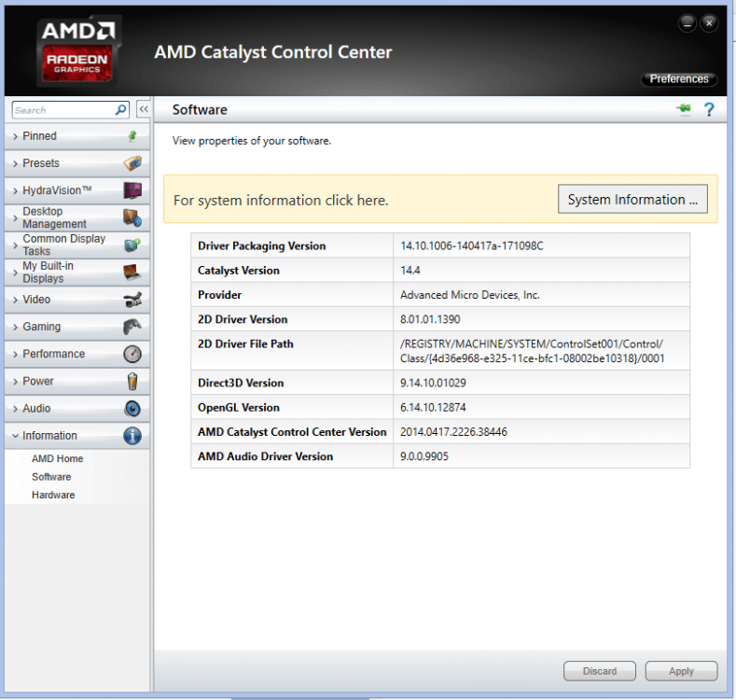Click the search magnifier icon

[121, 110]
